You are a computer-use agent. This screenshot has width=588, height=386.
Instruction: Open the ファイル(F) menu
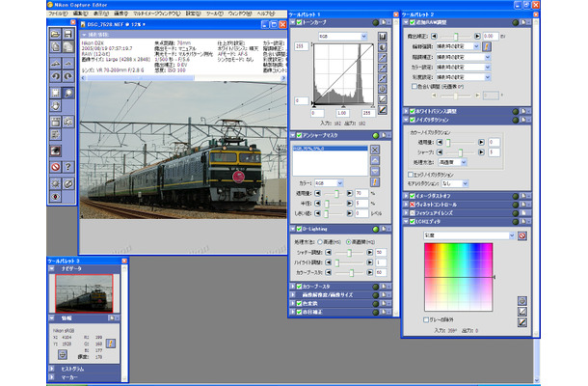pos(58,14)
